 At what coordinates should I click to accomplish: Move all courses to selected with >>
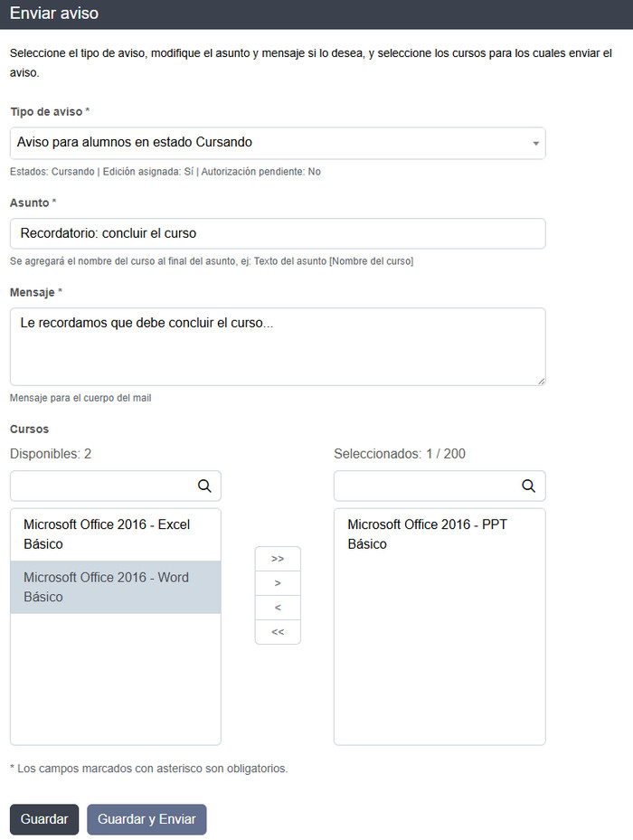(278, 559)
